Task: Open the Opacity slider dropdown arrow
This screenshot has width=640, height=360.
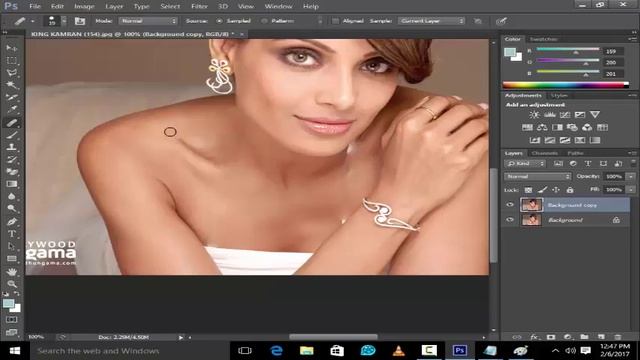Action: click(x=631, y=177)
